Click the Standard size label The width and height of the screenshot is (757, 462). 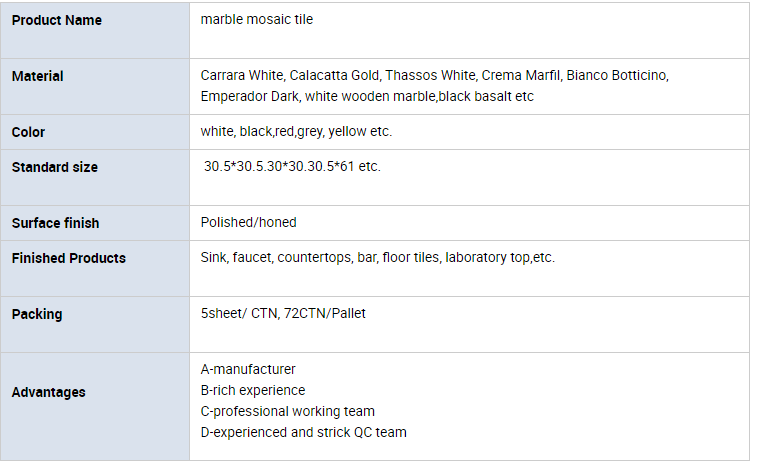click(x=55, y=167)
